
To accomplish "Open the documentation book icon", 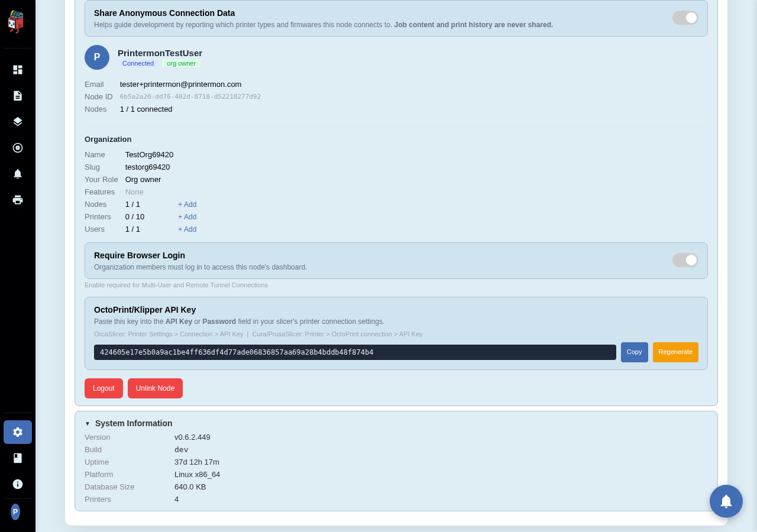I will click(18, 458).
